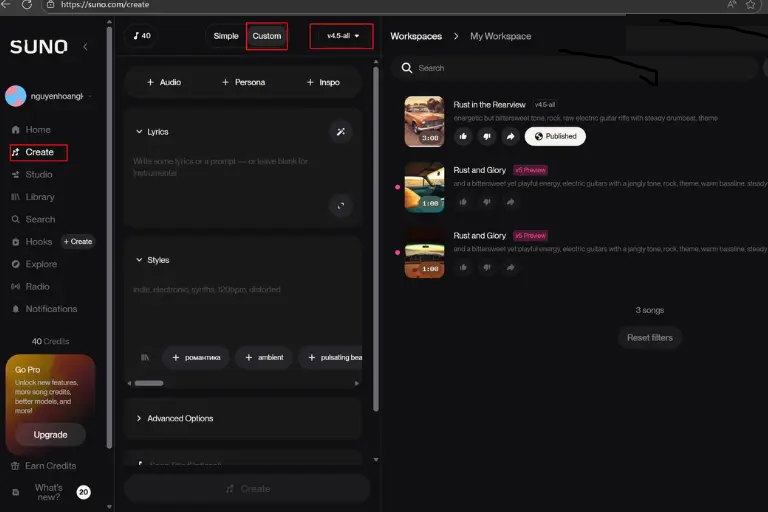Click the style tags horizontal scrollbar
This screenshot has width=768, height=512.
149,383
